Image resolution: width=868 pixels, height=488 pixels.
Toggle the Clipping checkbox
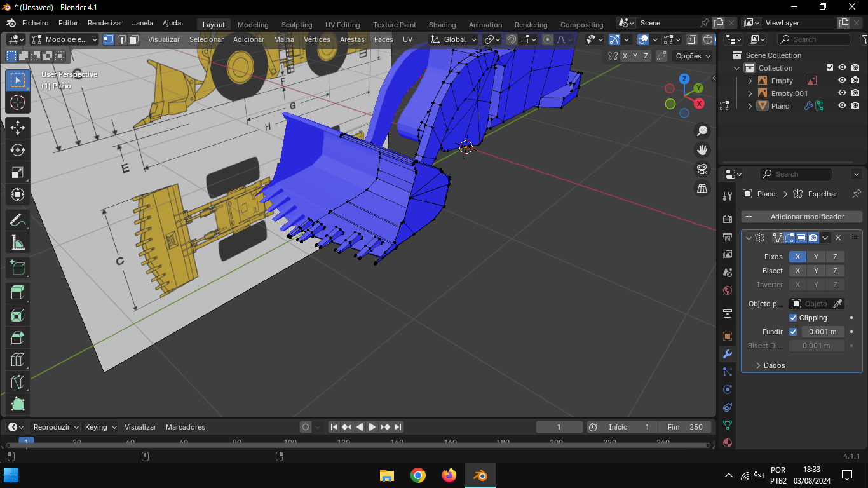tap(793, 318)
